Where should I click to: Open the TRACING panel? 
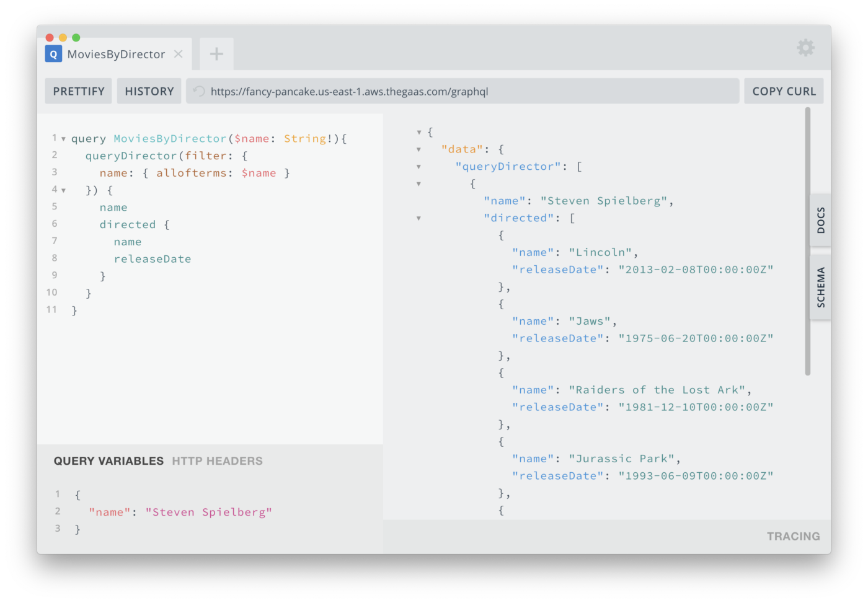[x=794, y=536]
